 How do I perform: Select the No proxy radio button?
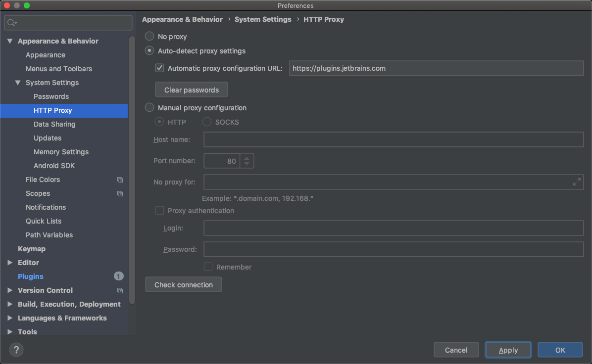tap(149, 36)
